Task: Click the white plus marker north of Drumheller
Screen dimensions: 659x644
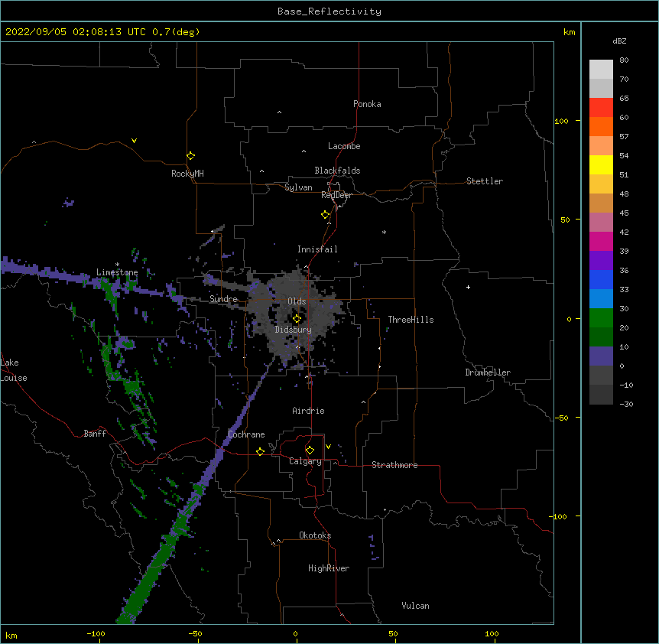Action: coord(468,287)
